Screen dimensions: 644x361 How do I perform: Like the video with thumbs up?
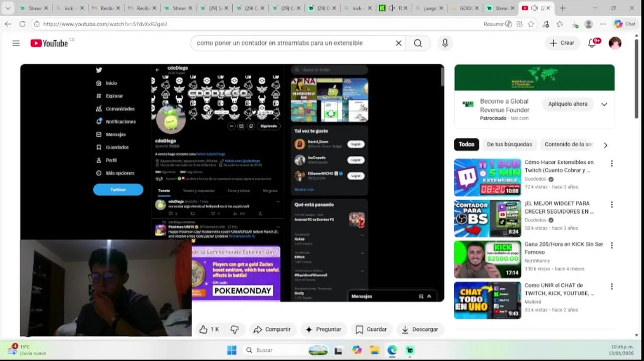[209, 329]
